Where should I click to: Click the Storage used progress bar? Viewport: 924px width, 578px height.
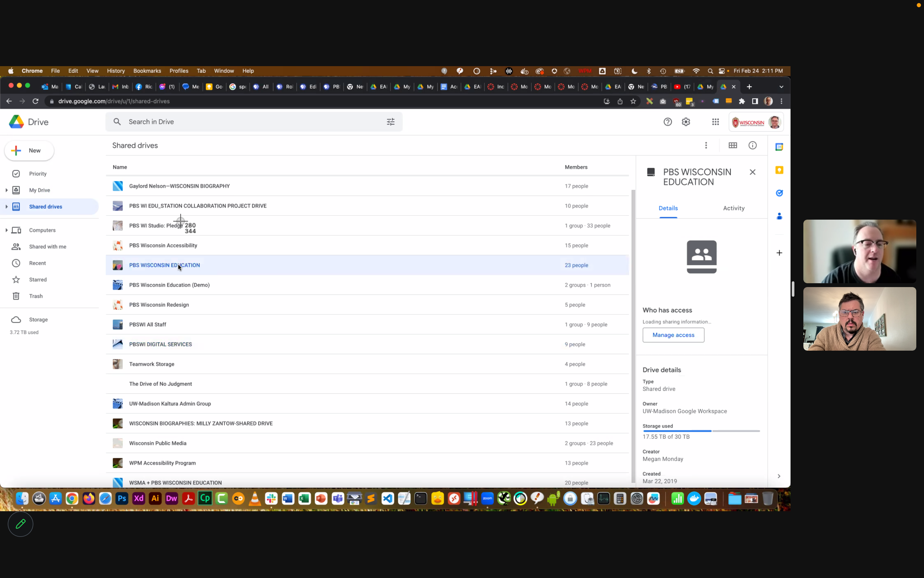701,431
